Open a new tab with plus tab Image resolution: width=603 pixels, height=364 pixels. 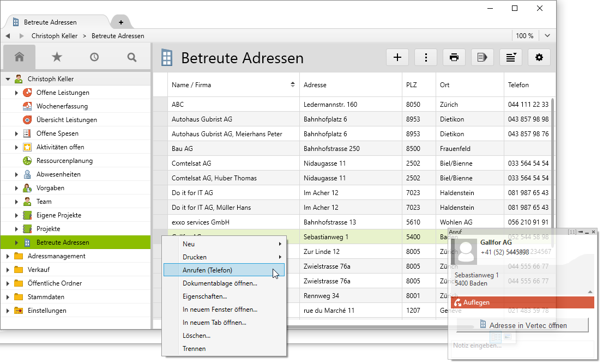(x=120, y=22)
